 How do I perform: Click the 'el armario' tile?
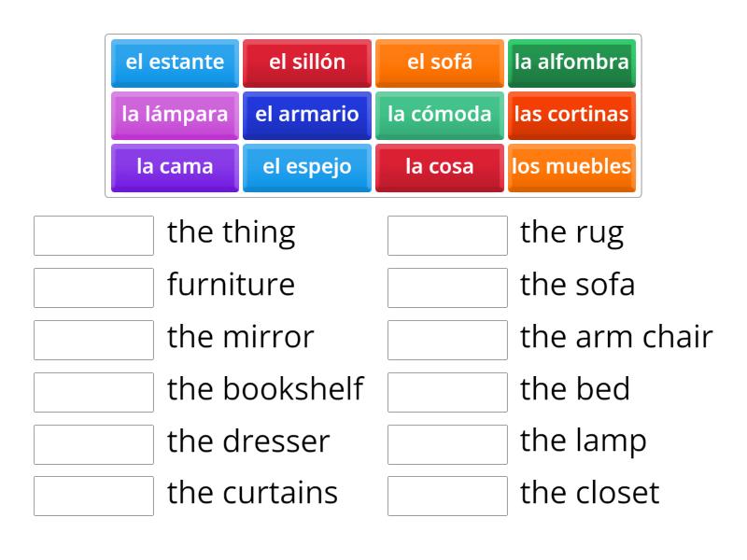point(306,115)
